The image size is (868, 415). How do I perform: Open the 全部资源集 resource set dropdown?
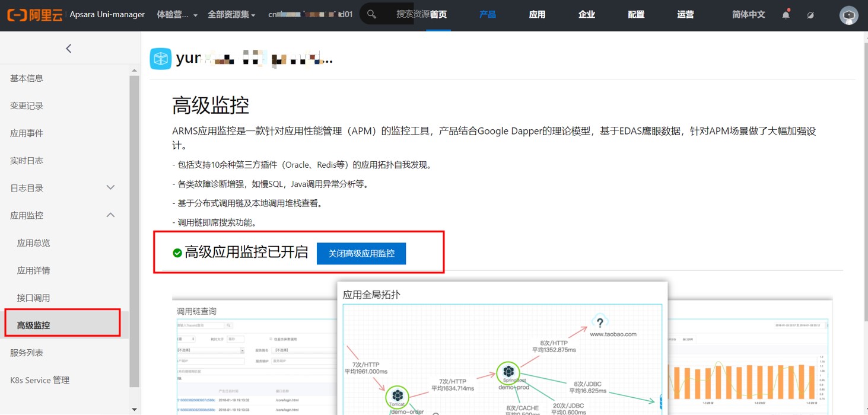(231, 15)
